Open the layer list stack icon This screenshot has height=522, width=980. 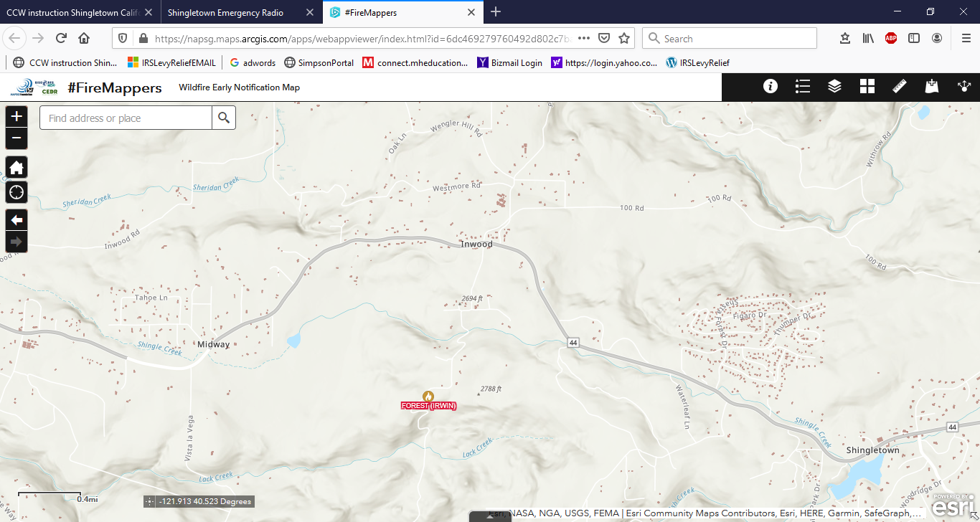tap(834, 87)
